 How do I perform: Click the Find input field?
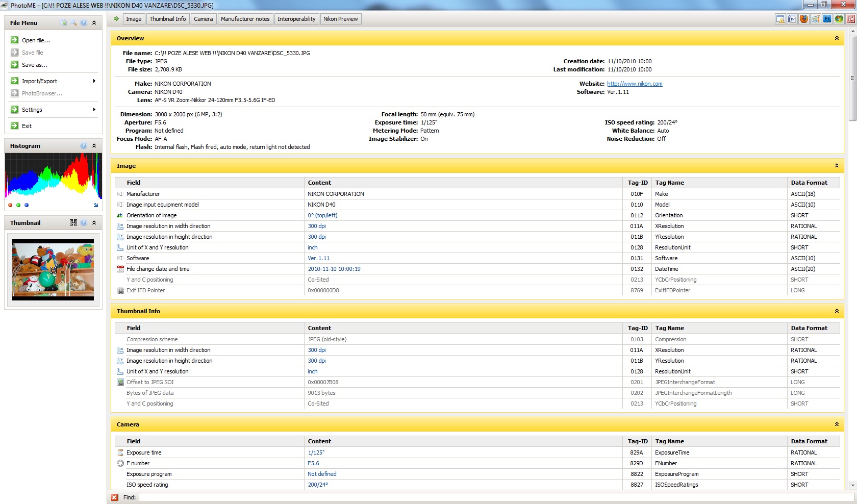coord(495,497)
